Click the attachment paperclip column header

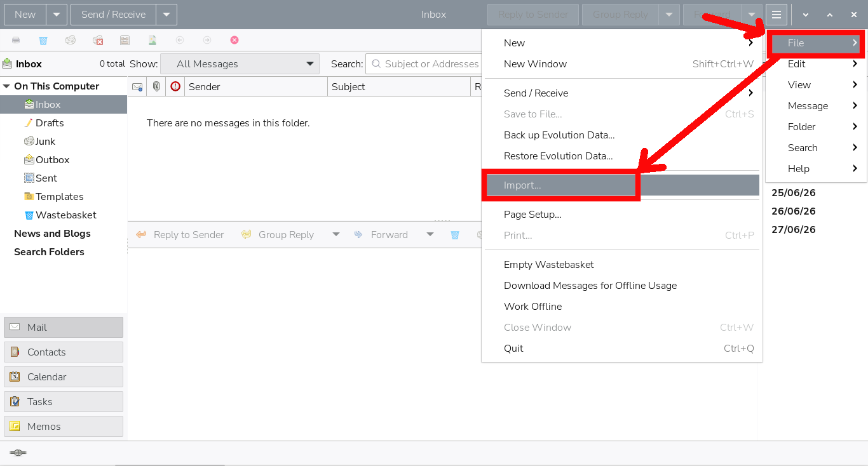point(156,86)
